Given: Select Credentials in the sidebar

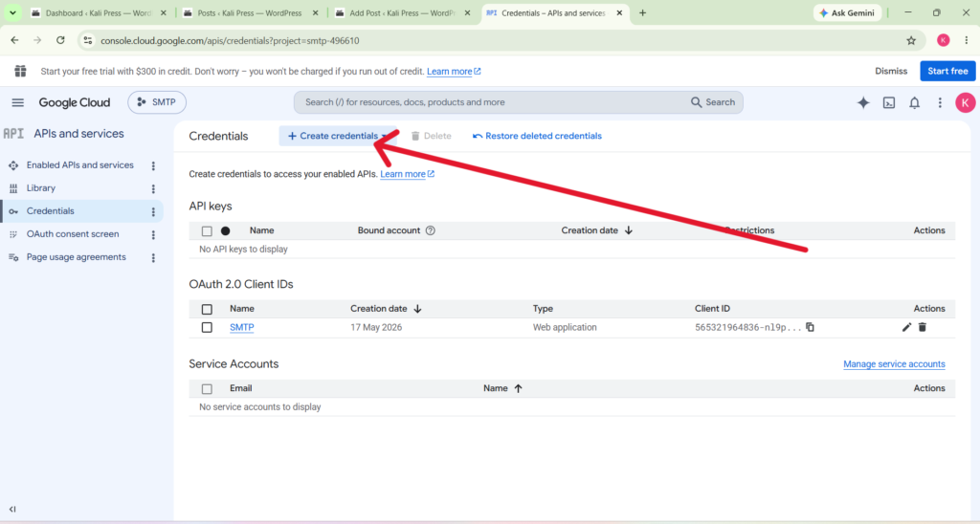Looking at the screenshot, I should 50,211.
